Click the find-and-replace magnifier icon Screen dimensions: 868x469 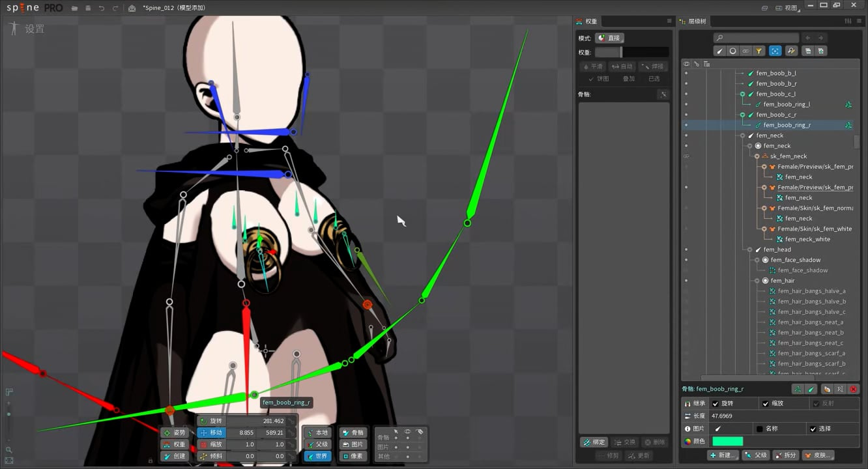tap(791, 51)
